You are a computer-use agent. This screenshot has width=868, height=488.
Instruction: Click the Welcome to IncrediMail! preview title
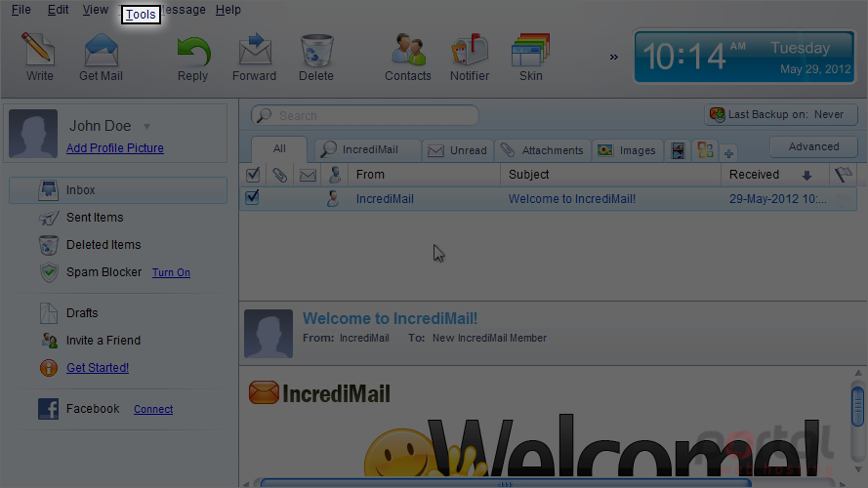(x=390, y=319)
